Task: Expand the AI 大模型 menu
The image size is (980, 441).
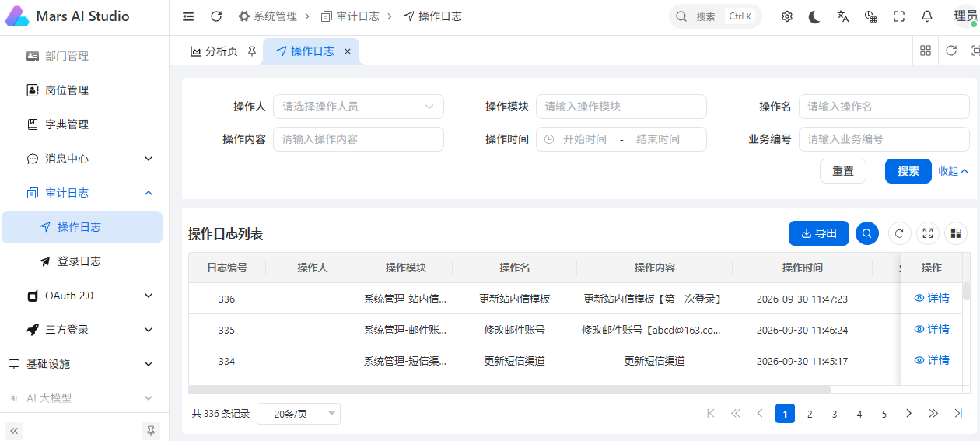Action: [x=84, y=398]
